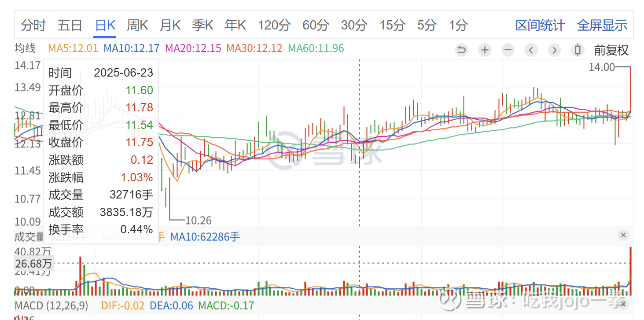644x320 pixels.
Task: Click the volume MA10:62286手 label
Action: click(x=205, y=237)
